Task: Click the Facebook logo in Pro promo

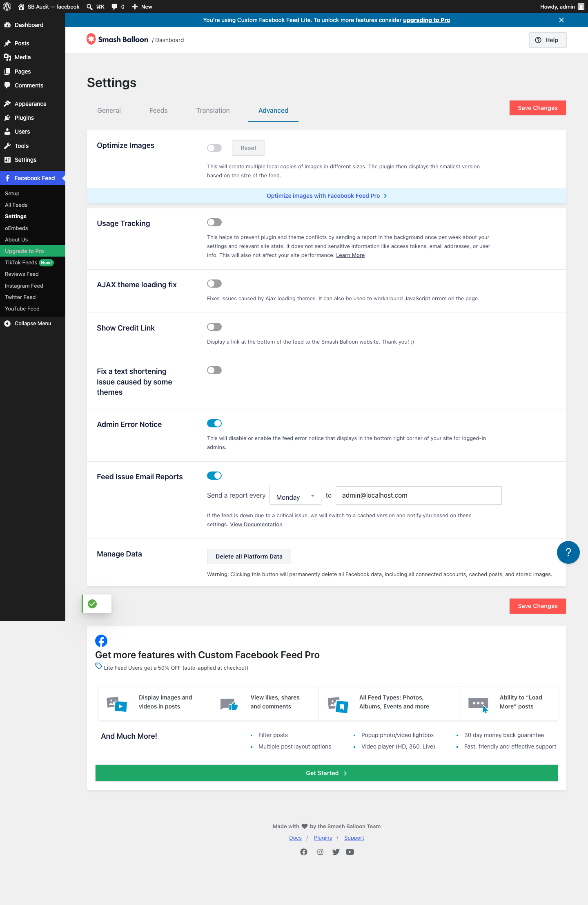Action: (x=101, y=641)
